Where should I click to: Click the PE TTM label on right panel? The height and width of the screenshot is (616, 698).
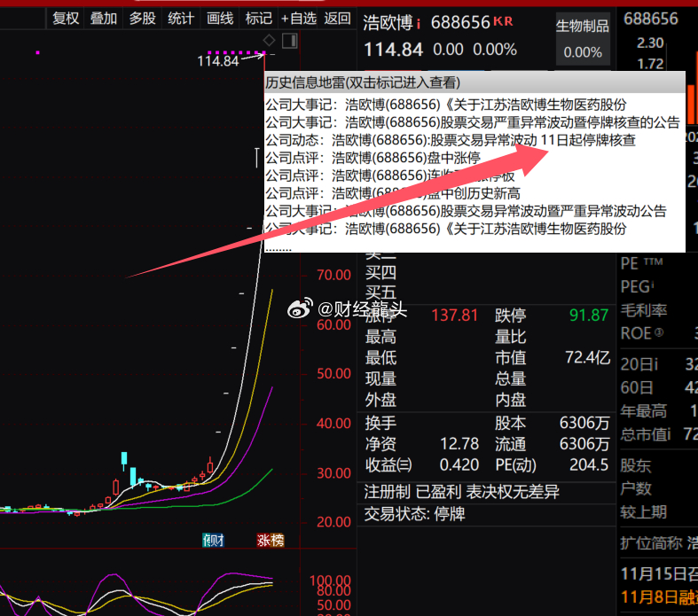pos(641,263)
